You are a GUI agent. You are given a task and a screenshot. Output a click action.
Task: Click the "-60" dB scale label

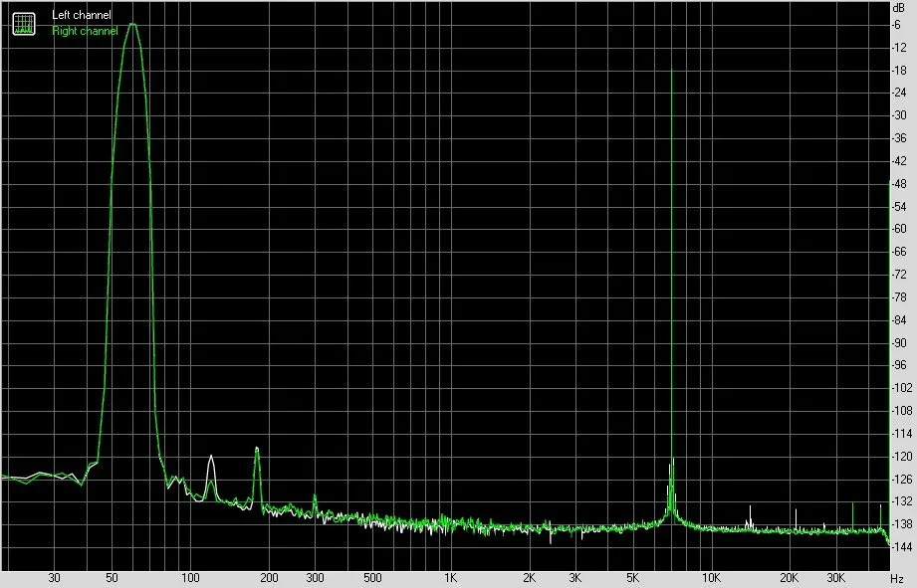(899, 229)
